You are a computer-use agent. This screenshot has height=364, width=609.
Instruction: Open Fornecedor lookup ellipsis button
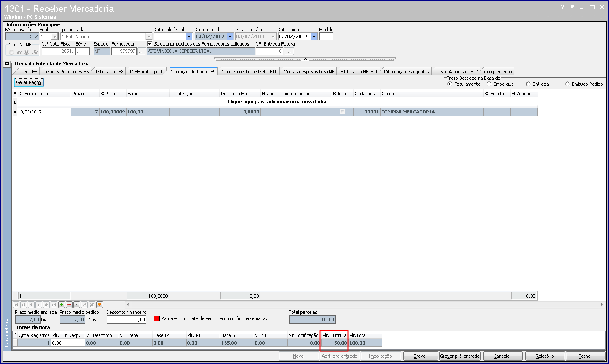(142, 51)
